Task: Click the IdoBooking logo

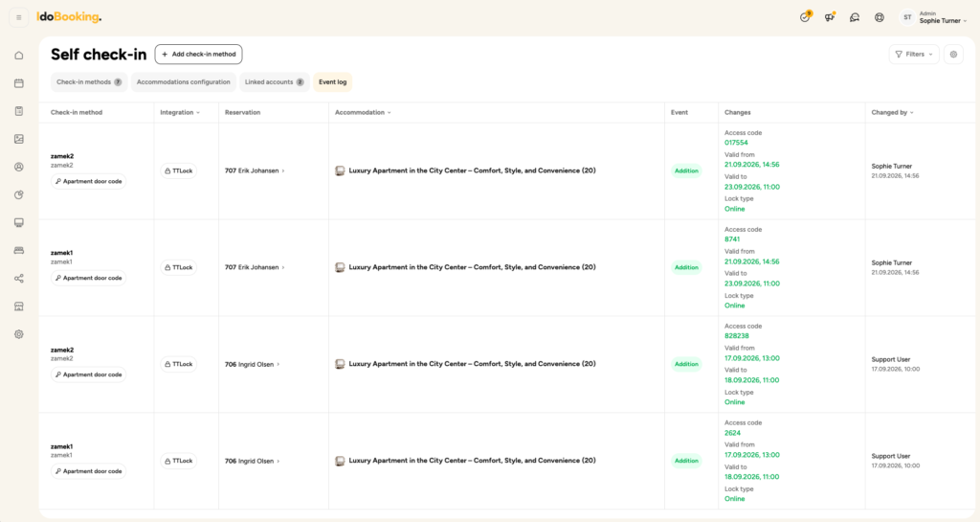Action: pos(69,17)
